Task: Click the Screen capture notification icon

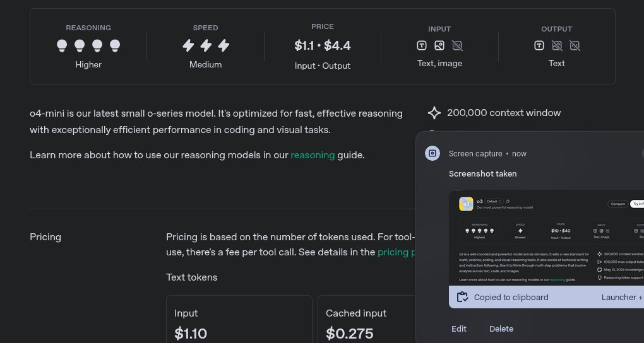Action: click(x=432, y=153)
